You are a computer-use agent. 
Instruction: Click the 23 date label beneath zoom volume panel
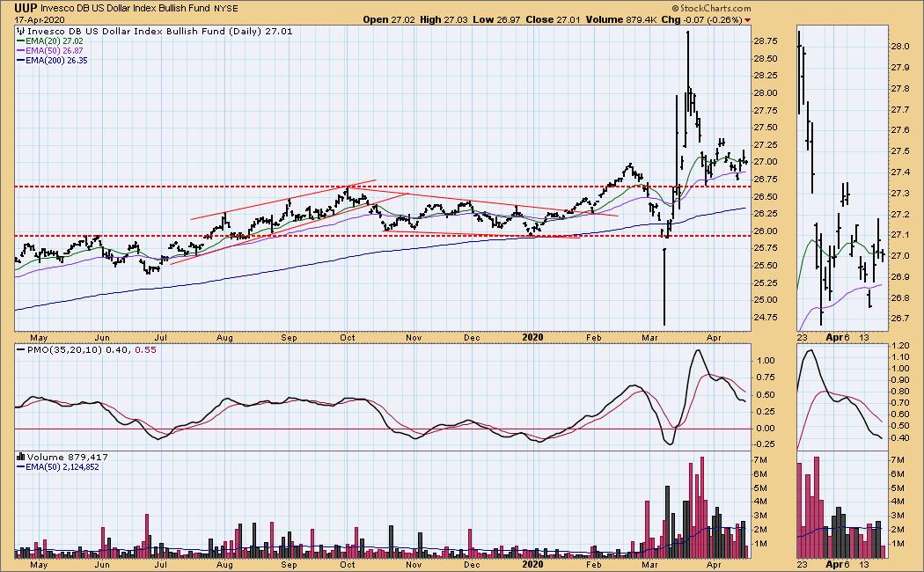(802, 564)
